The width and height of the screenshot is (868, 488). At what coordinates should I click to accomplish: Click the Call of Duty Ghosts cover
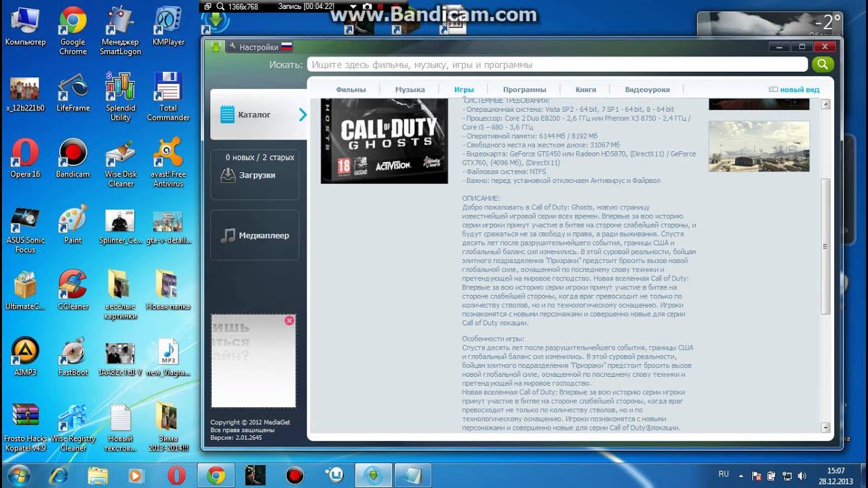pyautogui.click(x=384, y=141)
